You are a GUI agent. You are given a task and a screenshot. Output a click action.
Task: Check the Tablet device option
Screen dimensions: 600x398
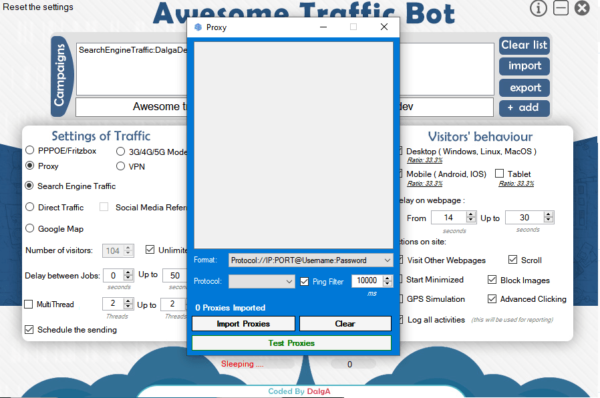point(499,174)
